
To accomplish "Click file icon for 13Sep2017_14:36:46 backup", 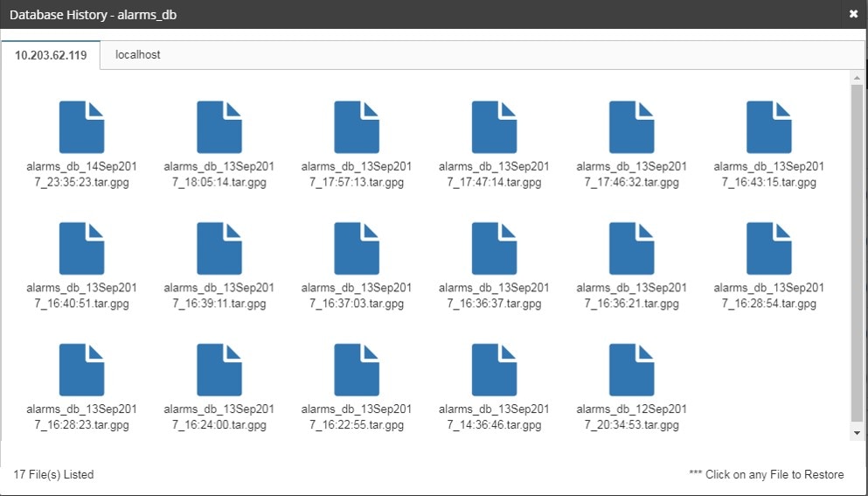I will (494, 370).
